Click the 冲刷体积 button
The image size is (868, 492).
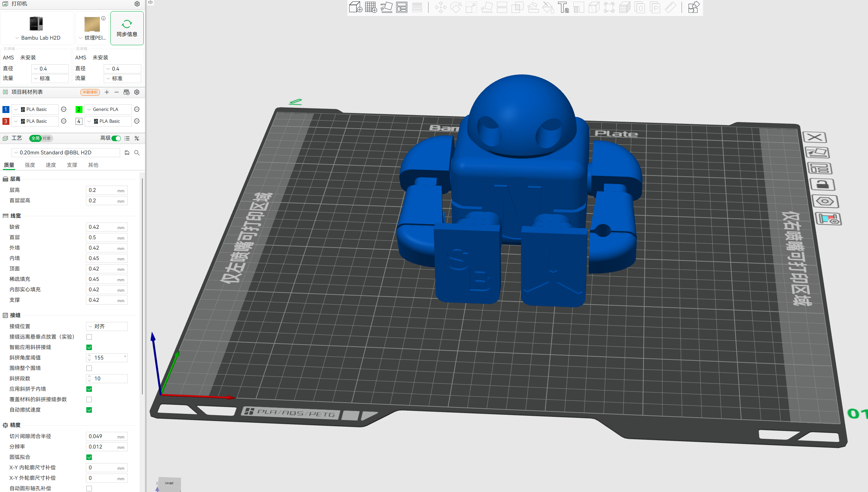tap(90, 92)
